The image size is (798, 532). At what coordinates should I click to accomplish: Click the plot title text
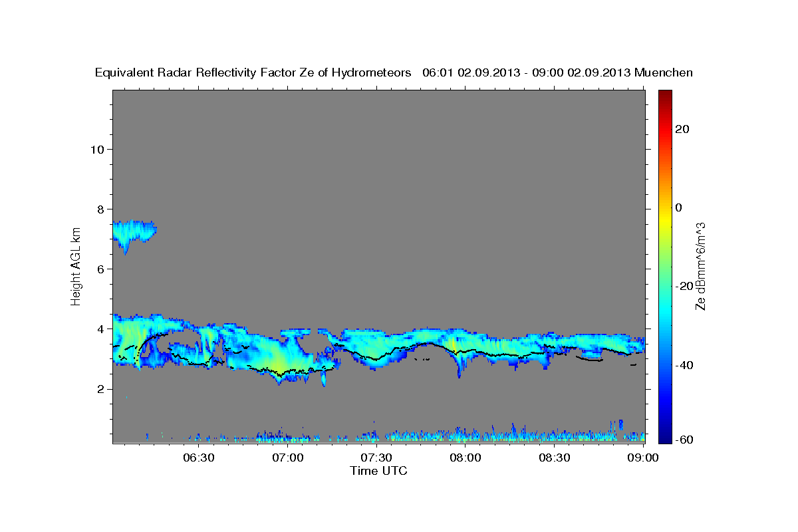pos(394,73)
